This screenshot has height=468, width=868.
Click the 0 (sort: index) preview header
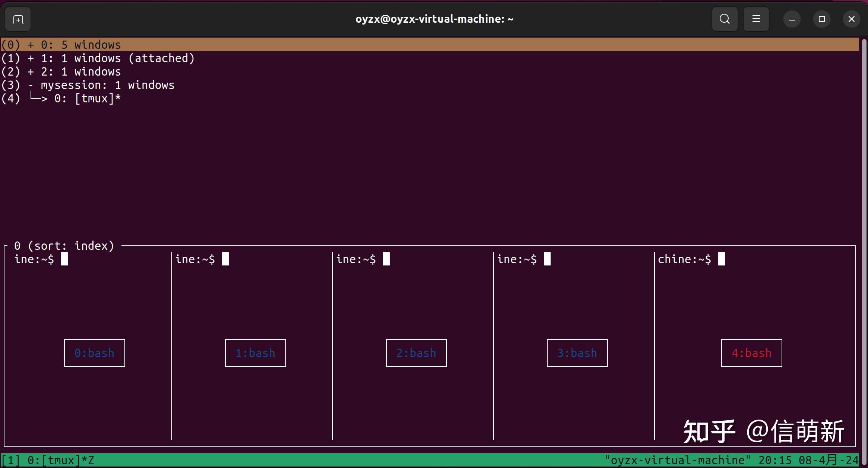click(64, 245)
